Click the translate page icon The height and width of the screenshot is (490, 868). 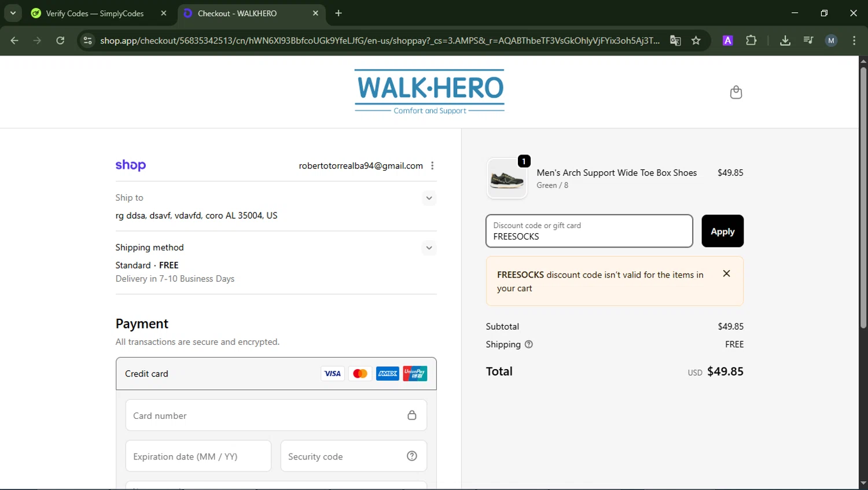click(x=675, y=40)
